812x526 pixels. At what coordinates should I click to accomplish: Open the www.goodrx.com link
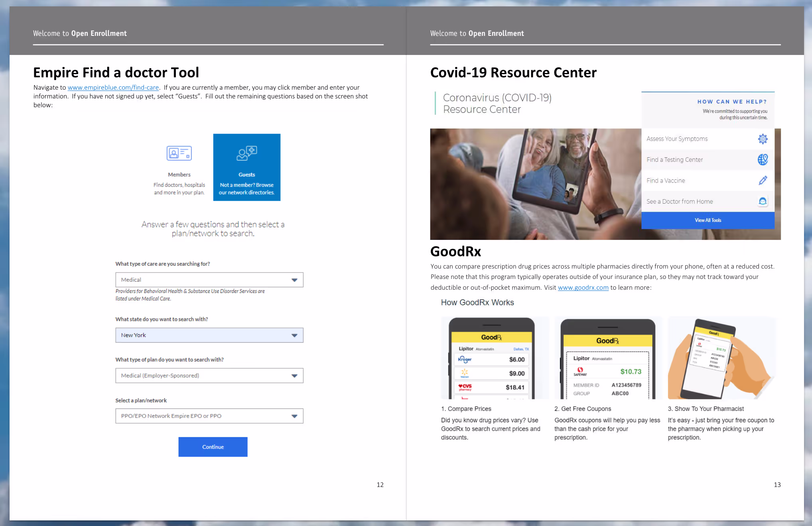tap(583, 287)
